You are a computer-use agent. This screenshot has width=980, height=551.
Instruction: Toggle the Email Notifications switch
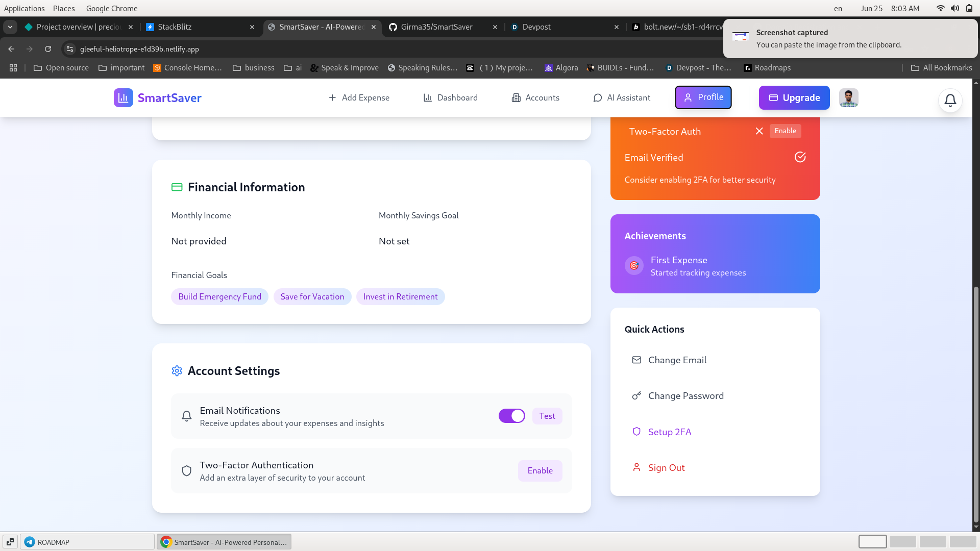[511, 416]
